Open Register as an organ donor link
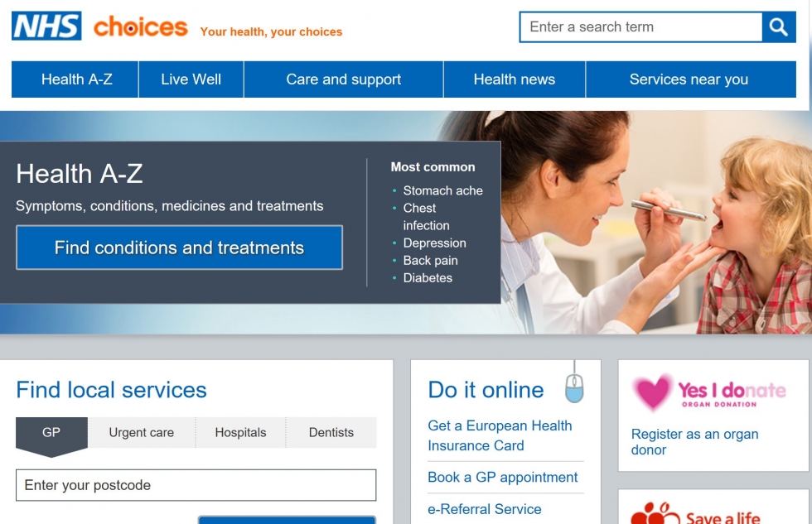 694,442
